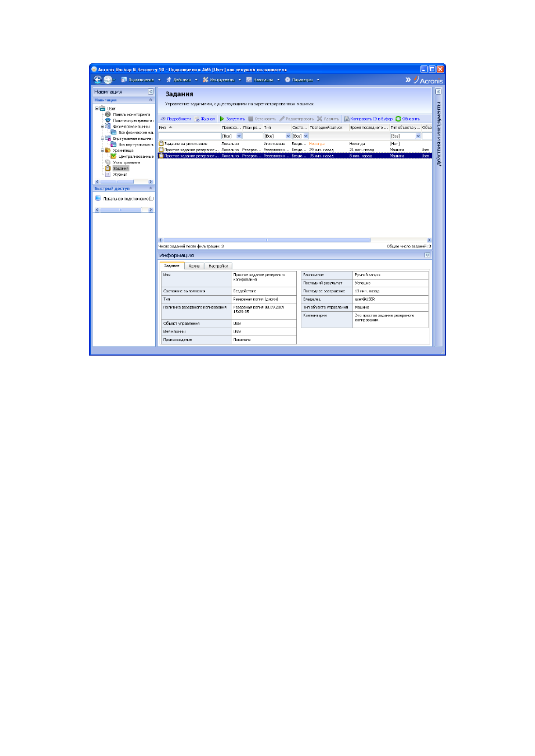The image size is (535, 756).
Task: Open the Навигация toolbar menu
Action: click(263, 80)
